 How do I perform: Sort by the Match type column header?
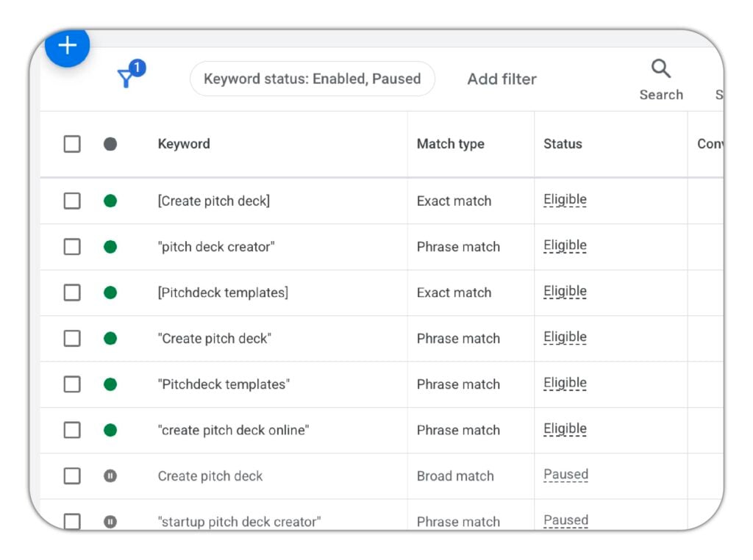tap(450, 144)
